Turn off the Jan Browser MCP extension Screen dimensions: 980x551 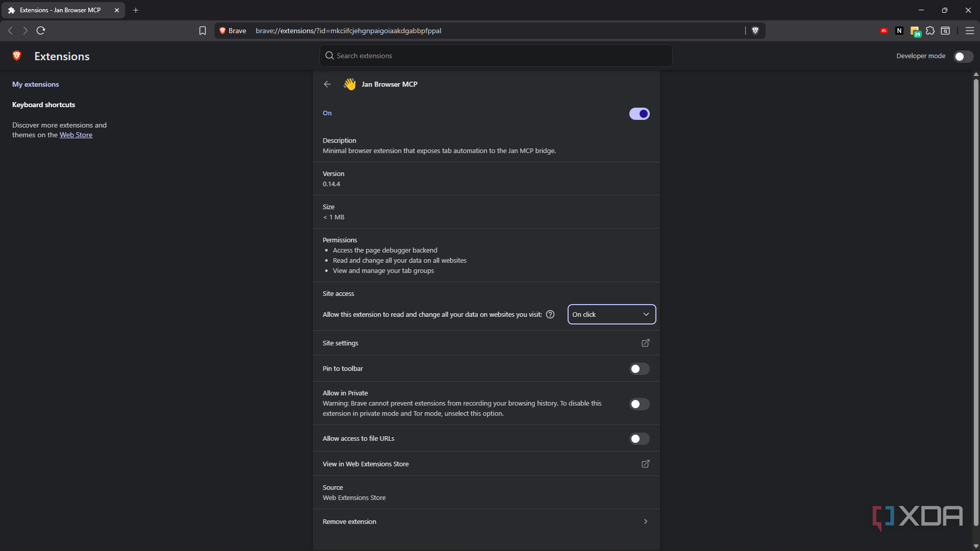pyautogui.click(x=639, y=114)
